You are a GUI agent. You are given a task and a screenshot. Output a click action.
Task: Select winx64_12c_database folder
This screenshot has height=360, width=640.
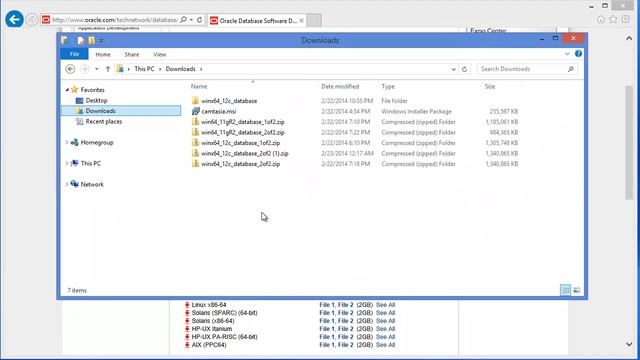229,101
